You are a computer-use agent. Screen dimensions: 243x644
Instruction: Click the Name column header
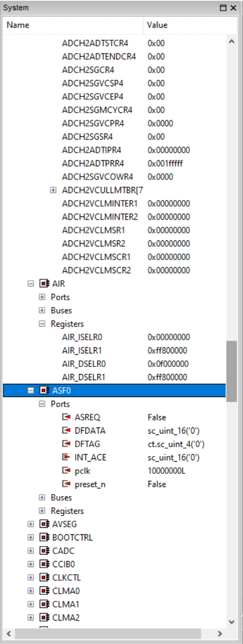[73, 25]
